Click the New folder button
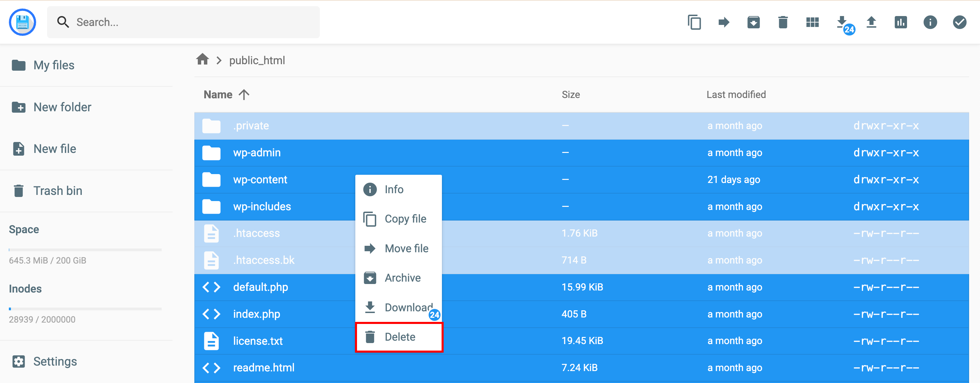This screenshot has height=383, width=980. click(62, 107)
